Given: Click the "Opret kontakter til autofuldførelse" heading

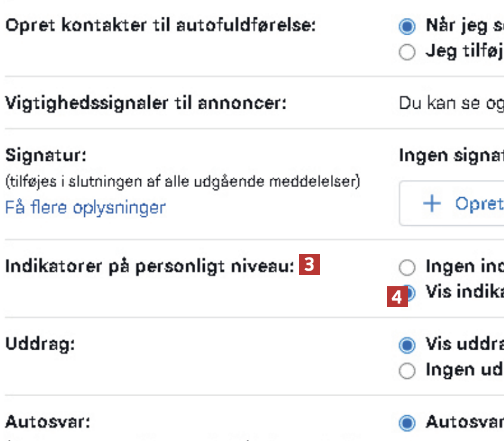Looking at the screenshot, I should coord(160,26).
